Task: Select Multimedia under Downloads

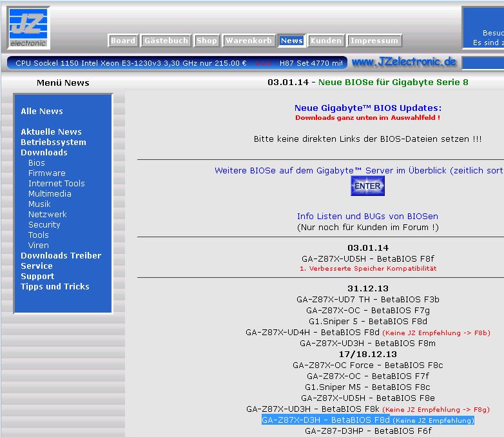Action: [x=50, y=193]
